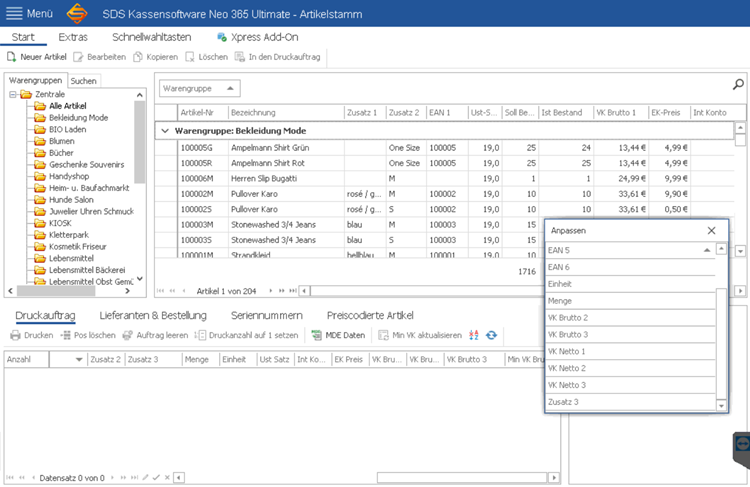750x487 pixels.
Task: Open the Seriennummern tab
Action: click(266, 315)
